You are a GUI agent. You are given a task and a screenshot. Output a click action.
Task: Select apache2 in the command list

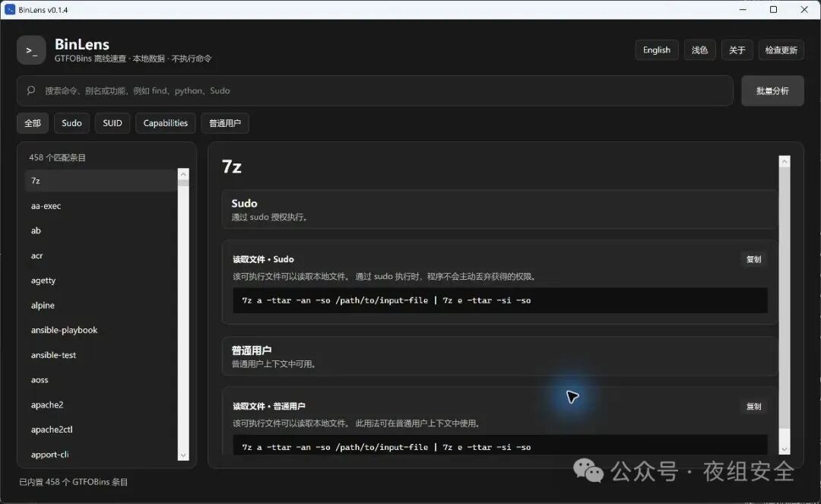point(101,404)
